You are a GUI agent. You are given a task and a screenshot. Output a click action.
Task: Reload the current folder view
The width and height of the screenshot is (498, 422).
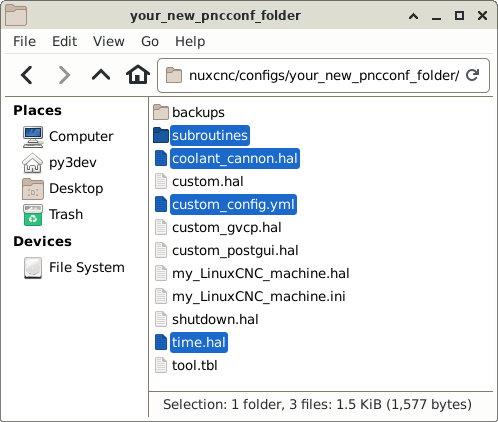[472, 75]
